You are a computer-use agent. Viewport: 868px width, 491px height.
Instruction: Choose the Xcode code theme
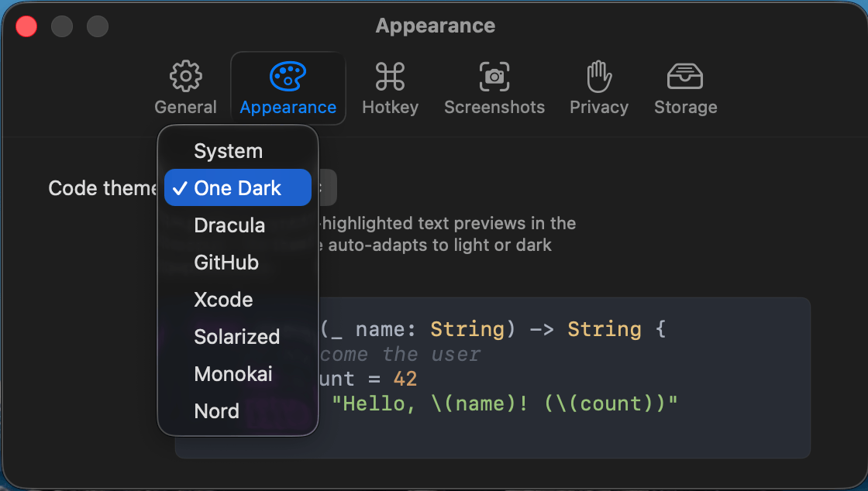tap(238, 299)
